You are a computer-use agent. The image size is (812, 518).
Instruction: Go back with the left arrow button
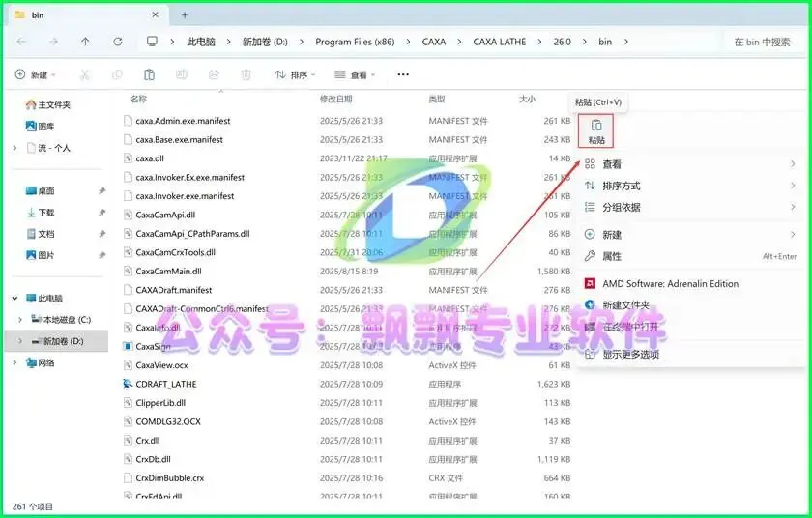21,42
